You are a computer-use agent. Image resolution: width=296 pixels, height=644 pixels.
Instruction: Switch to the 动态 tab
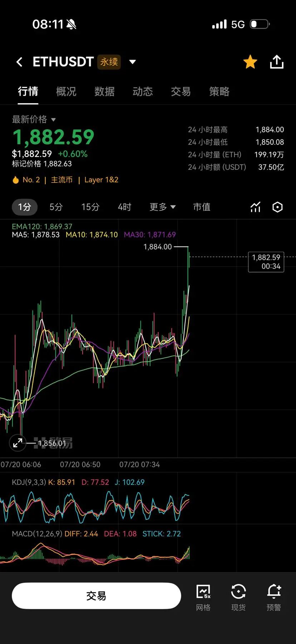(143, 92)
